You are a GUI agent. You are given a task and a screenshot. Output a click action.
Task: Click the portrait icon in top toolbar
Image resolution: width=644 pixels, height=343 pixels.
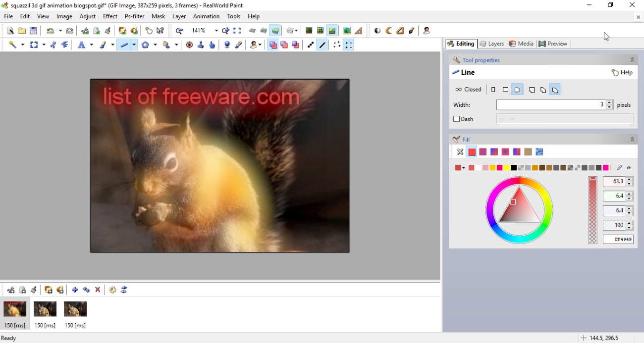[x=427, y=31]
